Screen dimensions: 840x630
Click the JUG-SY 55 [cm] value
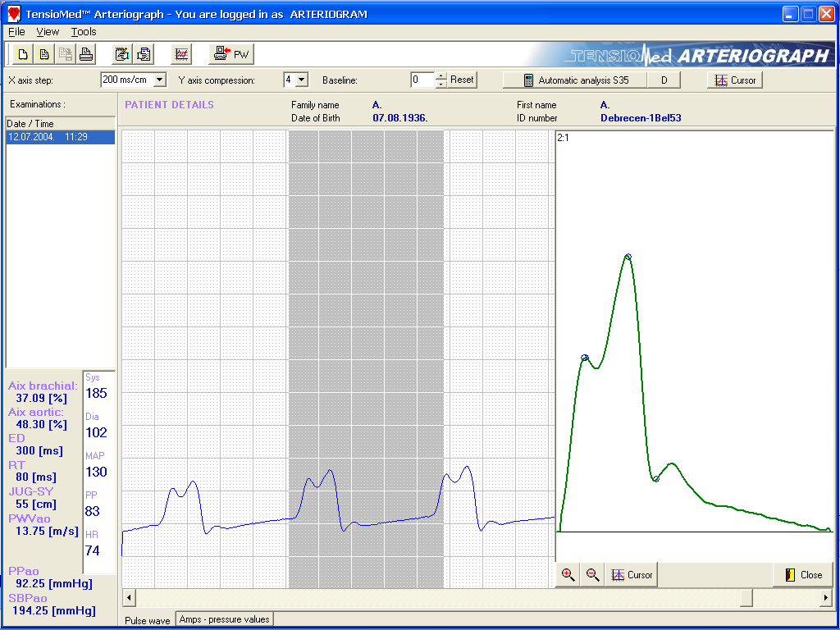click(36, 504)
